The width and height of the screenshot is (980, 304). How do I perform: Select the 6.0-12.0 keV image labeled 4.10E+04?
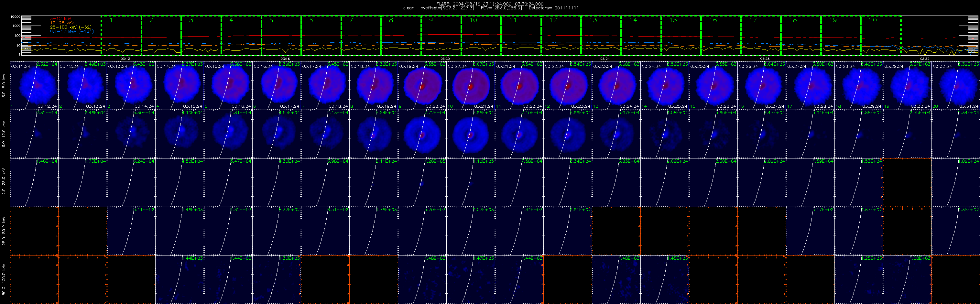point(180,134)
